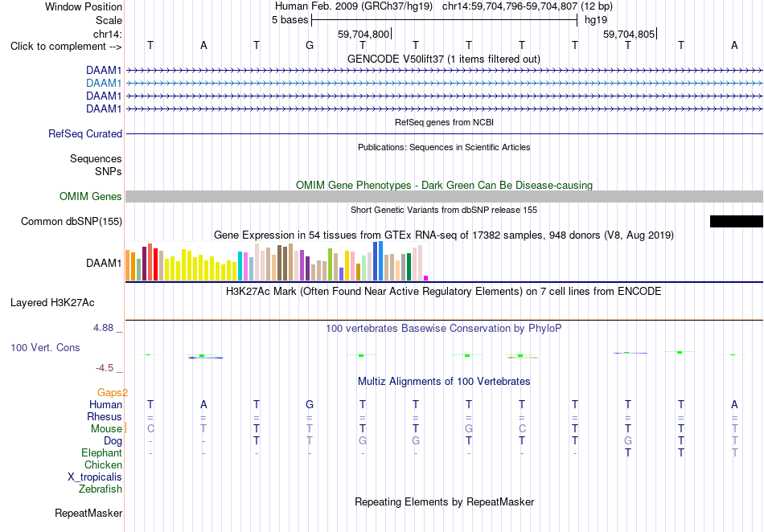Open the GTEx "Gene Expression in 54 tissues" title
764x532 pixels.
[x=444, y=235]
